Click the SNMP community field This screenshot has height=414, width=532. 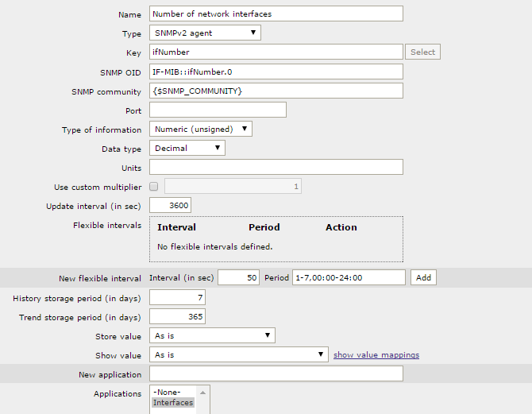click(276, 91)
